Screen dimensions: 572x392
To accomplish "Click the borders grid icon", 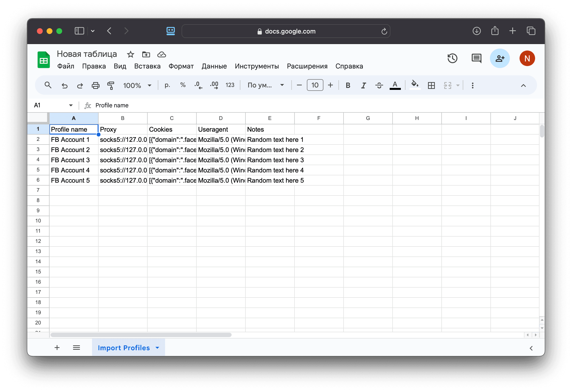I will [x=431, y=85].
